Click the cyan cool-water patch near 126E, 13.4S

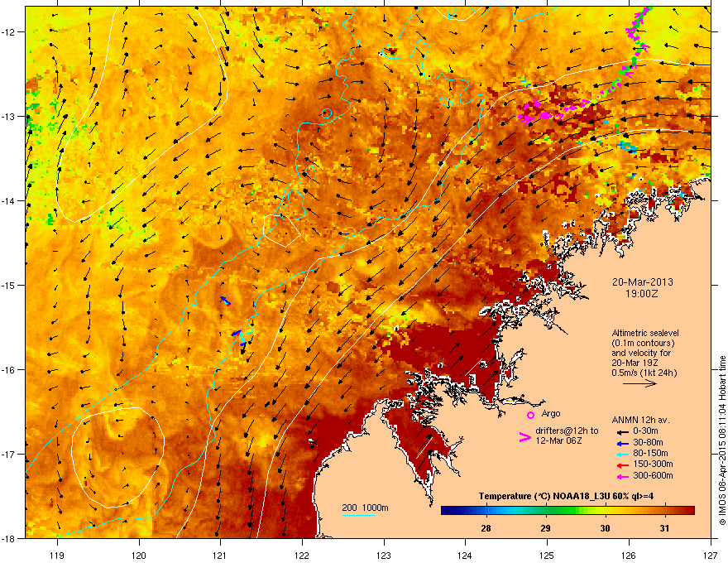[628, 147]
